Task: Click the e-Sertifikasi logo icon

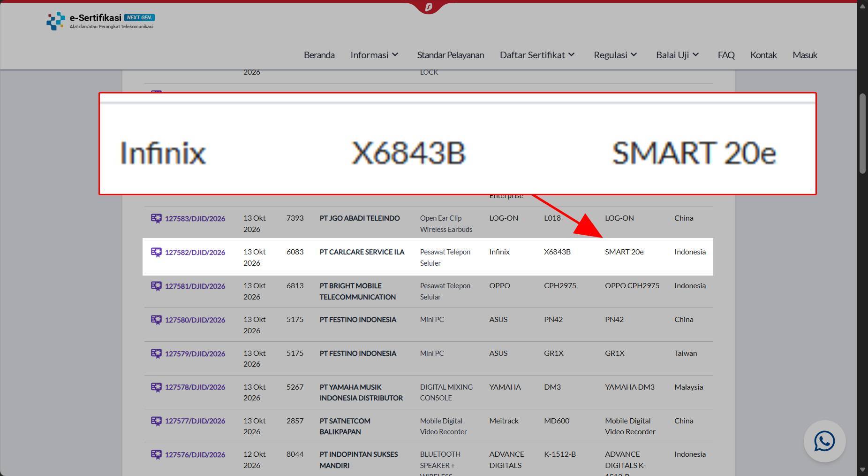Action: [x=56, y=21]
